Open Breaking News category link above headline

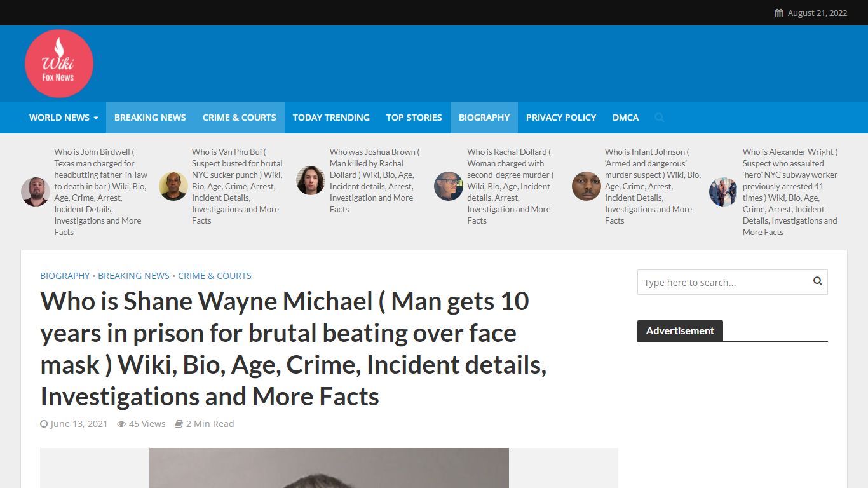(133, 276)
